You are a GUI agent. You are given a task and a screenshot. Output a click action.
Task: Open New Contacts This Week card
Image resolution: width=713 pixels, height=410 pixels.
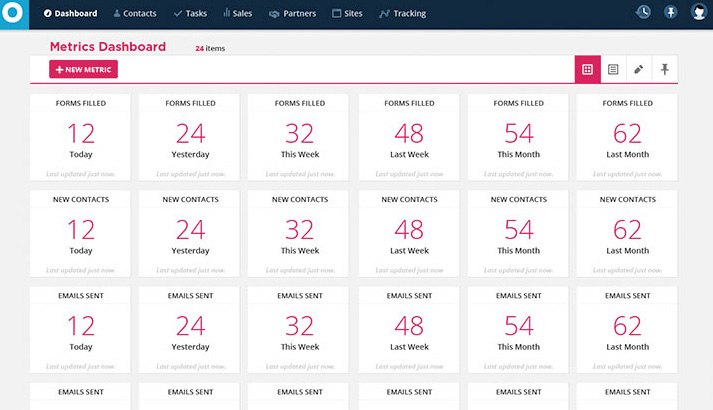tap(298, 234)
